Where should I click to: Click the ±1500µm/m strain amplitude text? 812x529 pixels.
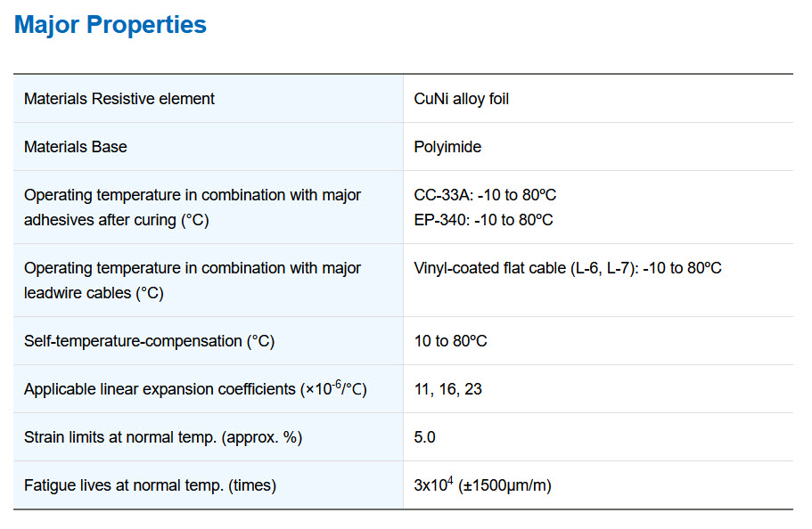coord(504,485)
